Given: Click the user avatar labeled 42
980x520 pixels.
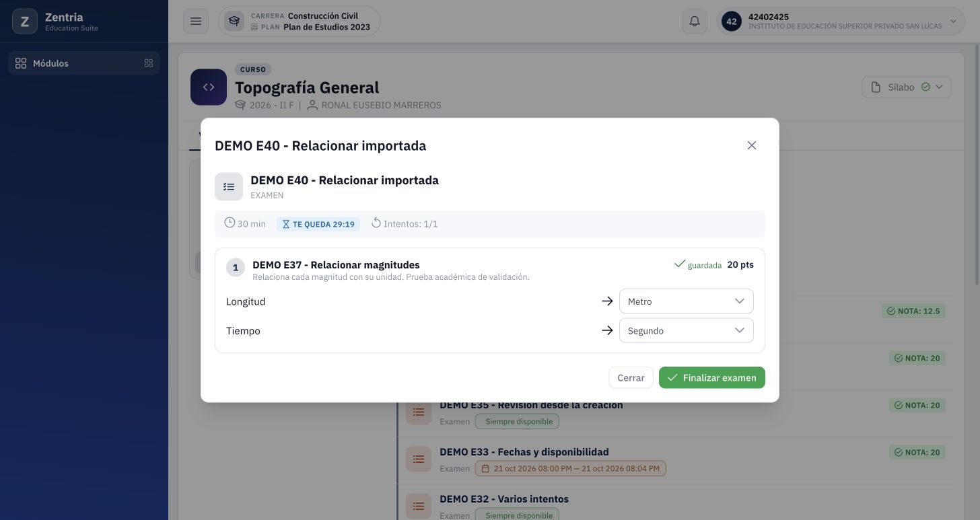Looking at the screenshot, I should [732, 22].
